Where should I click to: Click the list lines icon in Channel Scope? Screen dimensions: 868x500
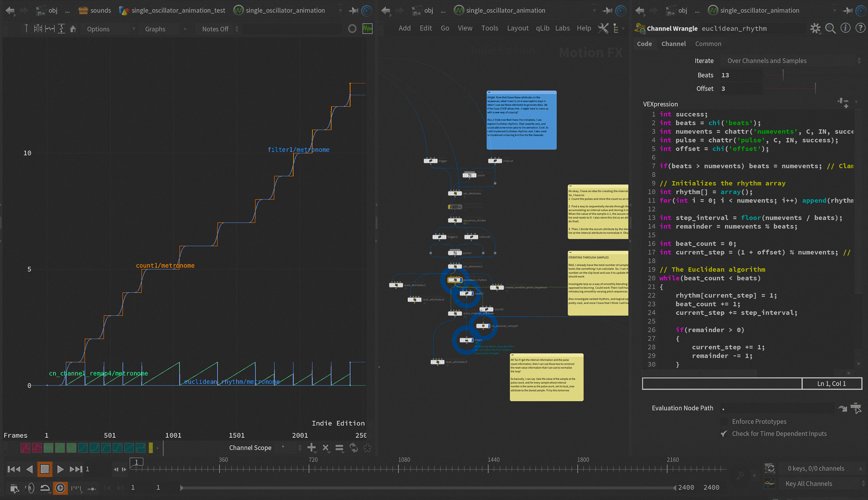coord(339,447)
